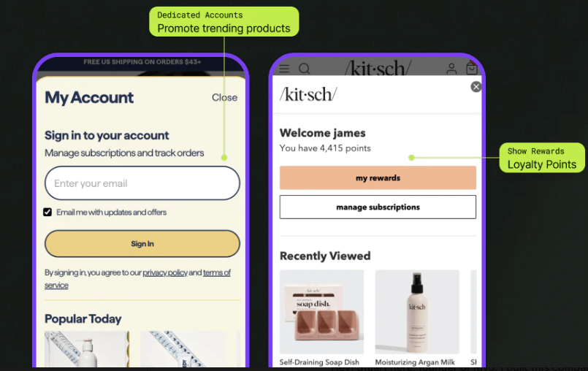Screen dimensions: 588x371
Task: Open the account profile icon
Action: [x=451, y=69]
